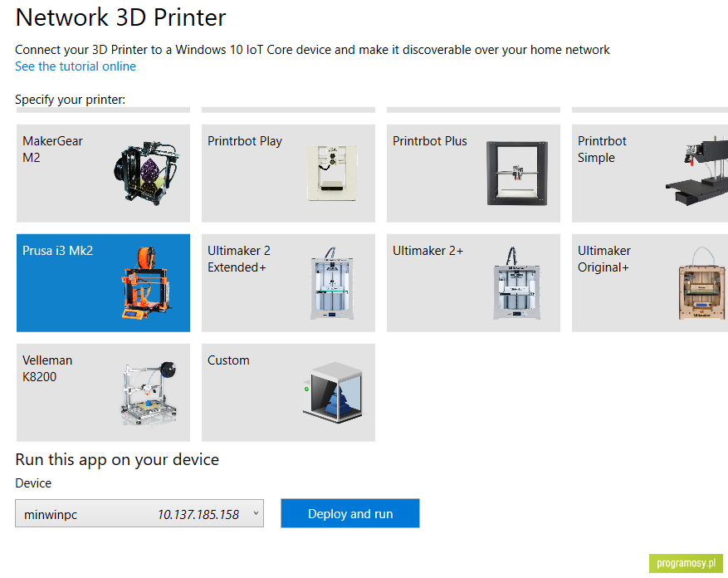Click the Printrbot Simple label text
This screenshot has width=728, height=578.
602,149
